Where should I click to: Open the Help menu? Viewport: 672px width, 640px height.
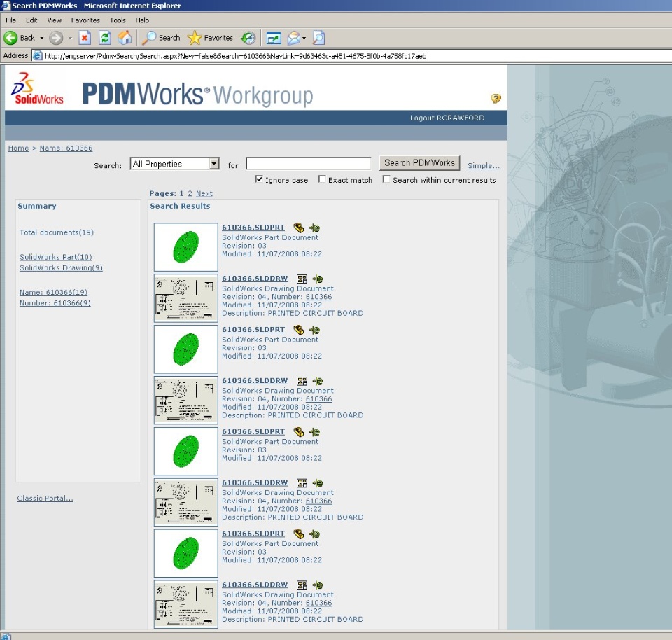[x=142, y=20]
